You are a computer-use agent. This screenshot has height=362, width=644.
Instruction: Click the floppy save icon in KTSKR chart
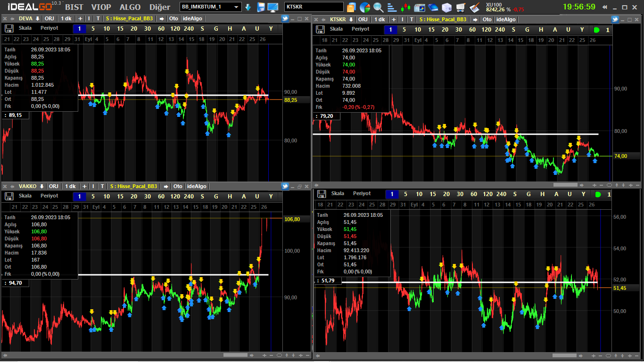point(320,29)
